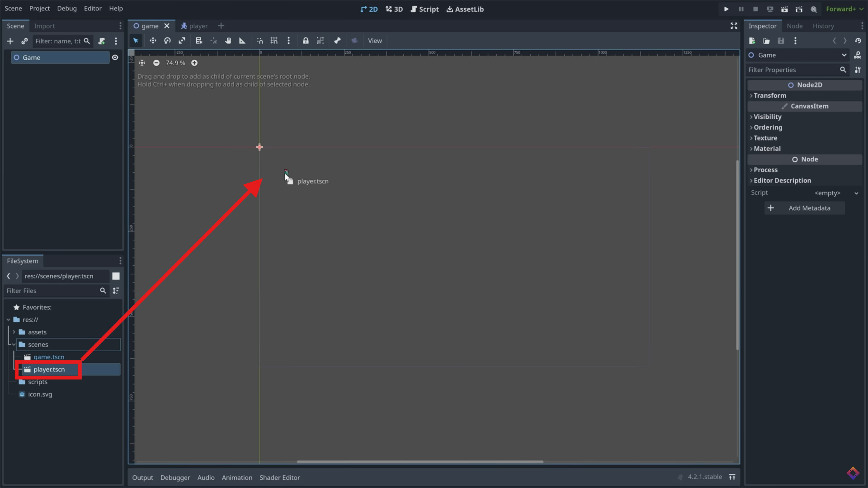Screen dimensions: 868x488
Task: Toggle Game node visibility eye icon
Action: (115, 58)
